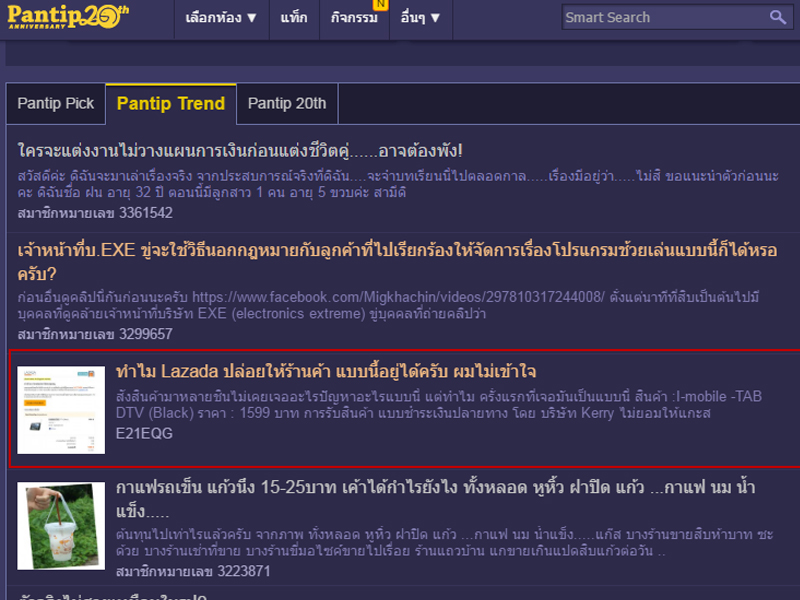Image resolution: width=800 pixels, height=600 pixels.
Task: Open topic ทำไม Lazada ปล่อยให้ร้านค้า
Action: 326,371
